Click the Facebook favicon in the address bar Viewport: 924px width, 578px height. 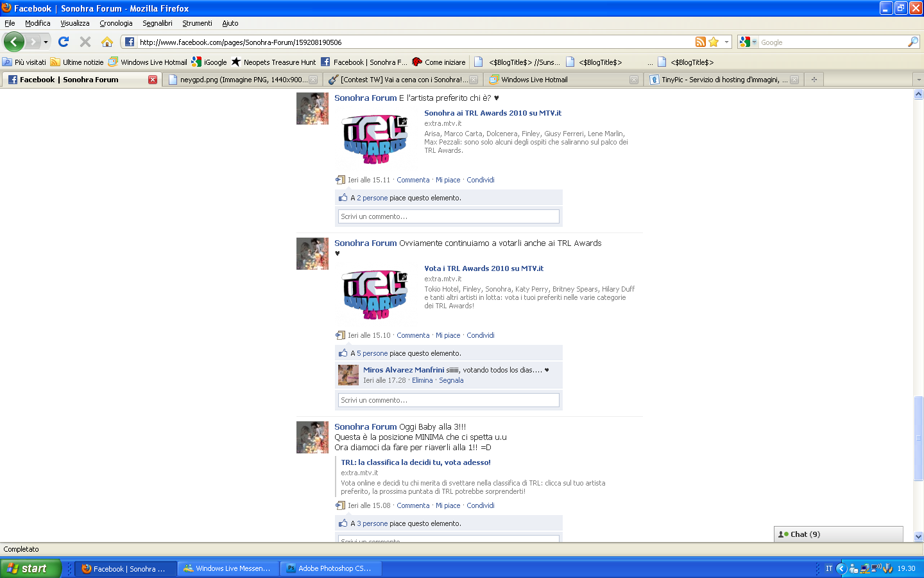(130, 42)
